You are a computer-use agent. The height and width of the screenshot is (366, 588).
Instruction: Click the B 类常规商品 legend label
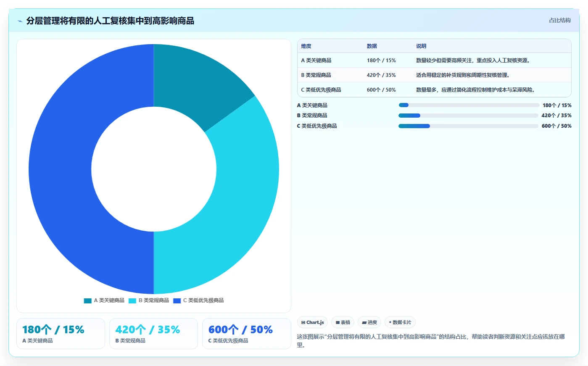coord(154,300)
